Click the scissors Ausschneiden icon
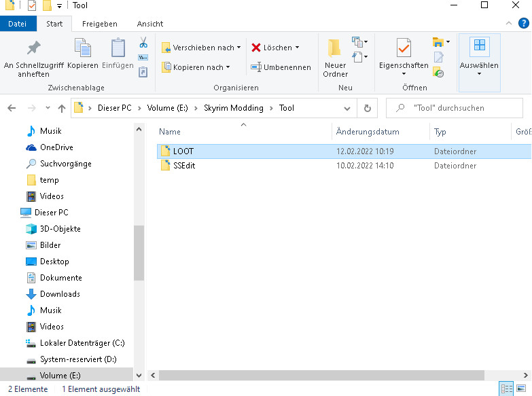Screen dimensions: 532x396 (x=143, y=43)
